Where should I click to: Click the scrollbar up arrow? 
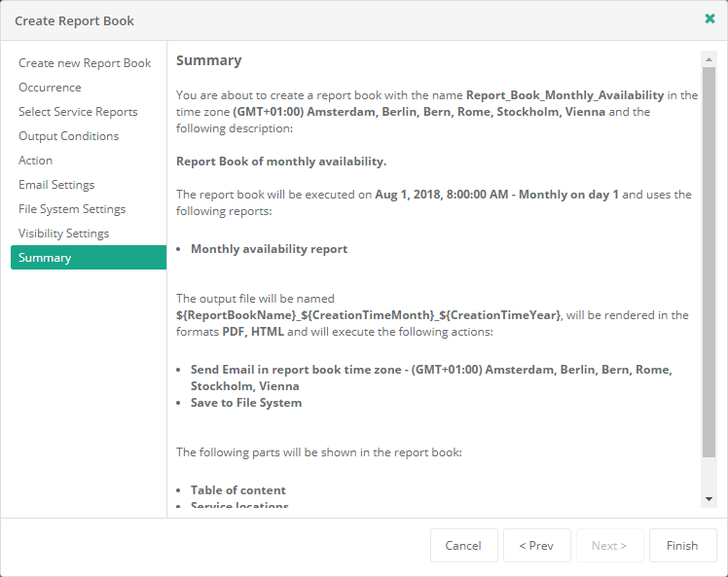tap(709, 58)
